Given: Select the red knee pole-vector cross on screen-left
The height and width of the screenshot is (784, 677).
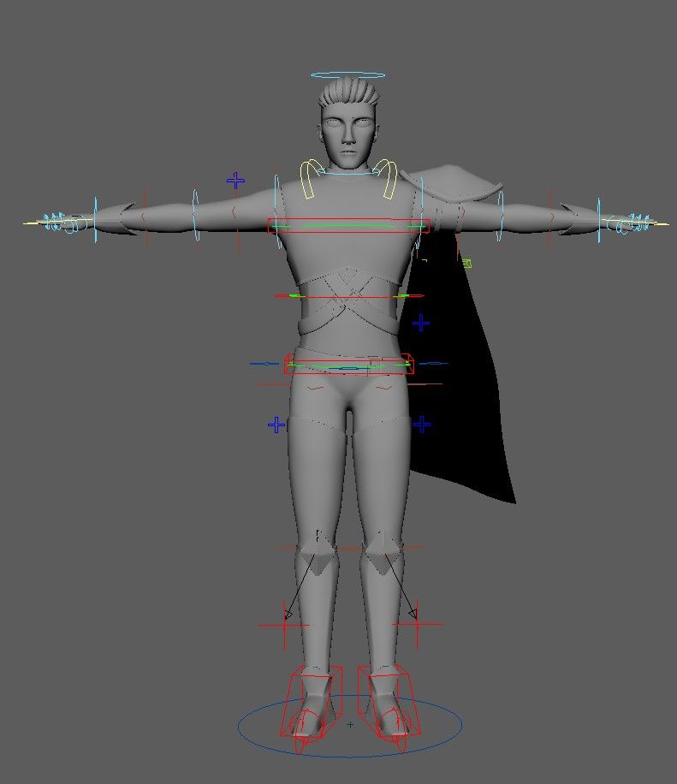Looking at the screenshot, I should pyautogui.click(x=284, y=625).
